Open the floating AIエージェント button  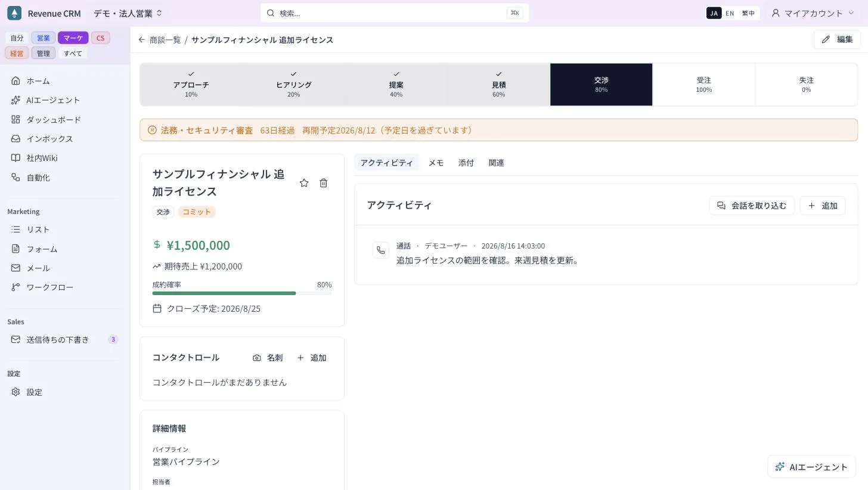(811, 467)
